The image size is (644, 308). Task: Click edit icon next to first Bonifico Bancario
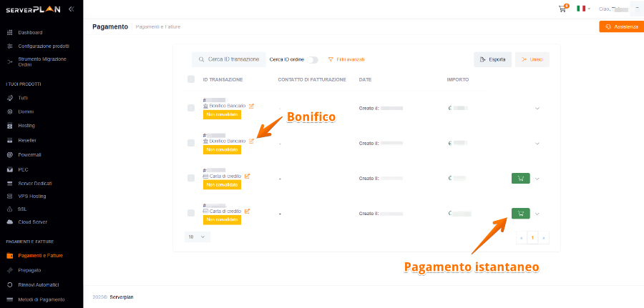[x=251, y=106]
